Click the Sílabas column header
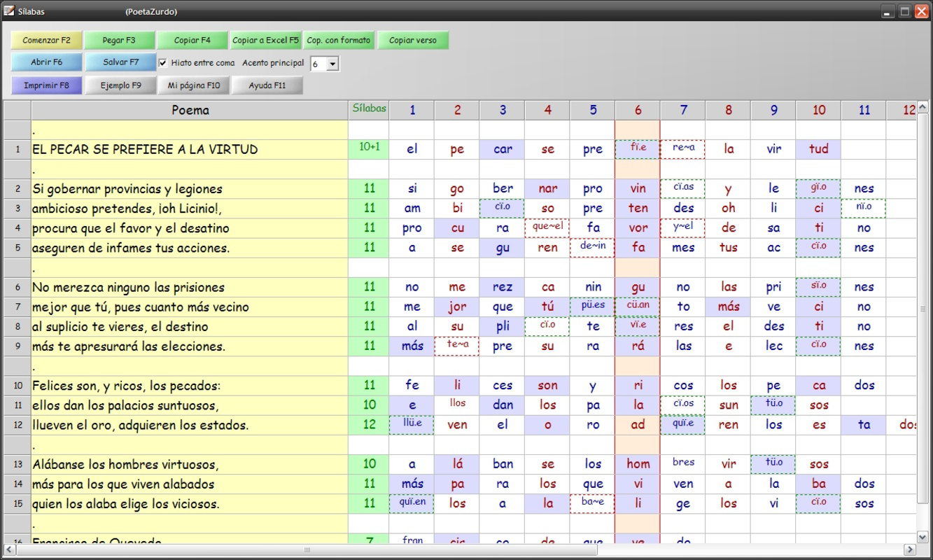This screenshot has width=933, height=560. (369, 108)
